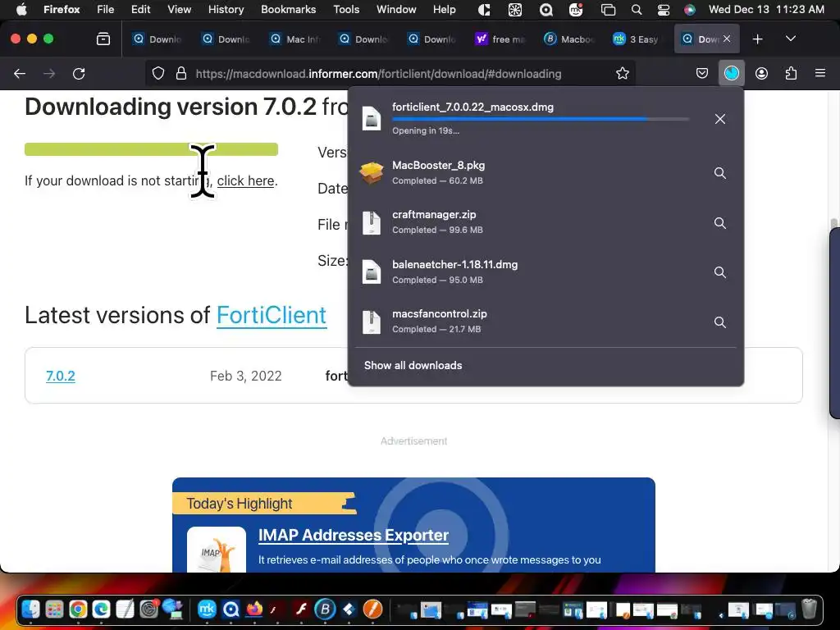View site security via the padlock icon
Viewport: 840px width, 630px height.
(x=181, y=73)
